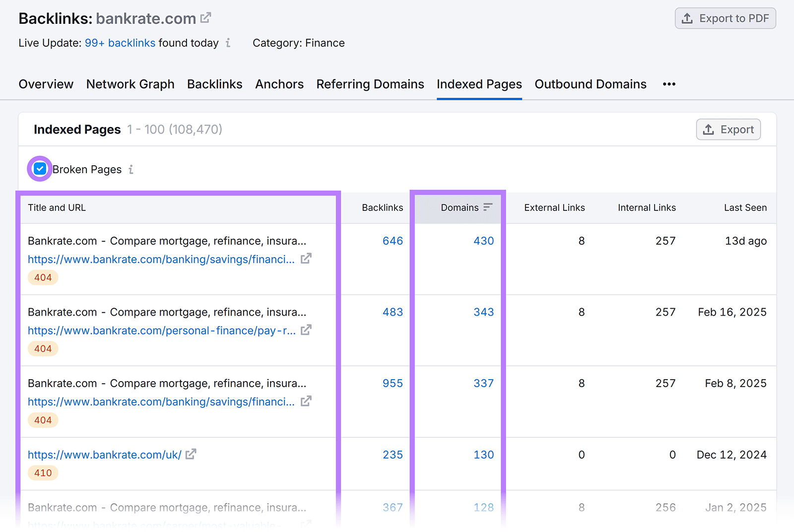This screenshot has width=794, height=532.
Task: Click the info icon next to "99+ backlinks found today"
Action: pos(228,44)
